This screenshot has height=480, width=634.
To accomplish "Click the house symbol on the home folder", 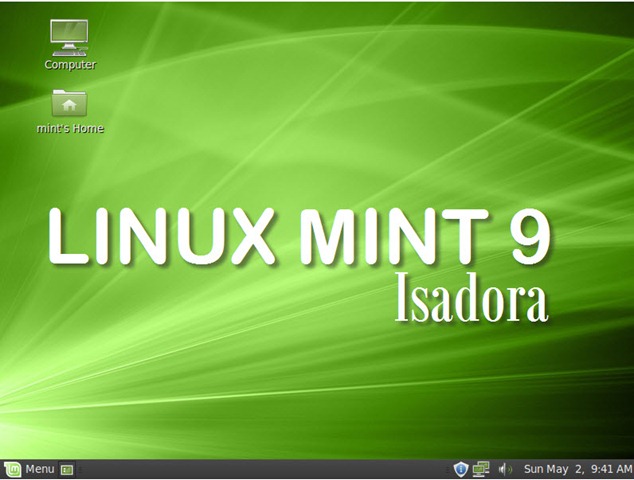I will point(69,103).
